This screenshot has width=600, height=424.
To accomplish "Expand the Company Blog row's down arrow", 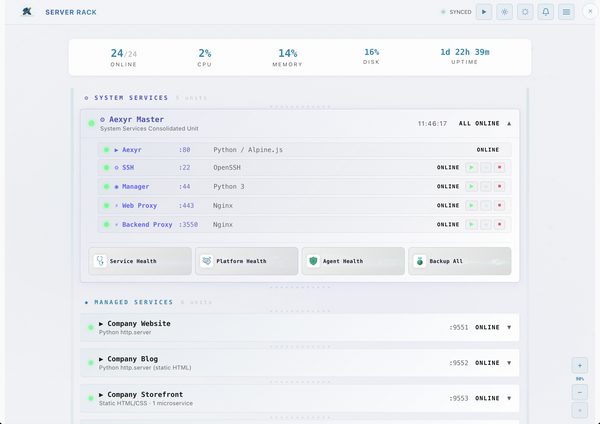I will (x=509, y=363).
